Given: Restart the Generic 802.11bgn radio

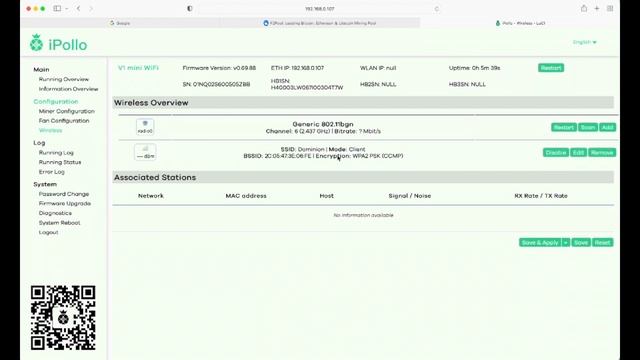Looking at the screenshot, I should coord(564,127).
